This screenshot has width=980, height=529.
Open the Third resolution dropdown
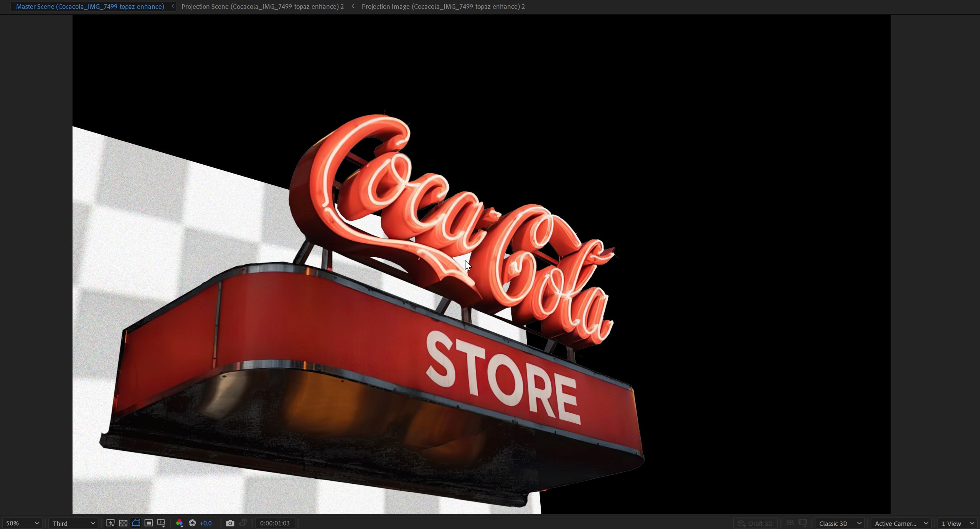tap(73, 523)
